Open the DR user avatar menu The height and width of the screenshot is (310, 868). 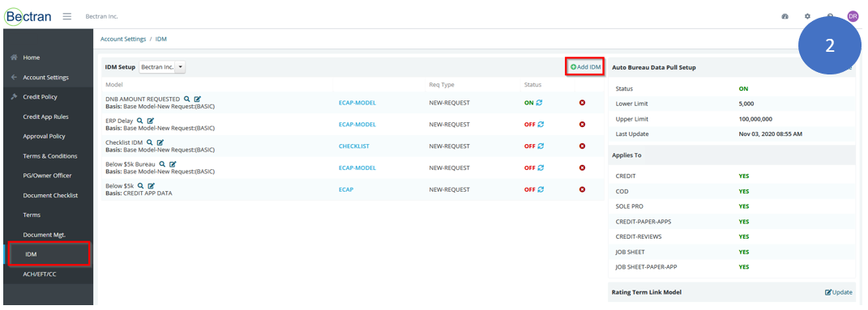(853, 16)
